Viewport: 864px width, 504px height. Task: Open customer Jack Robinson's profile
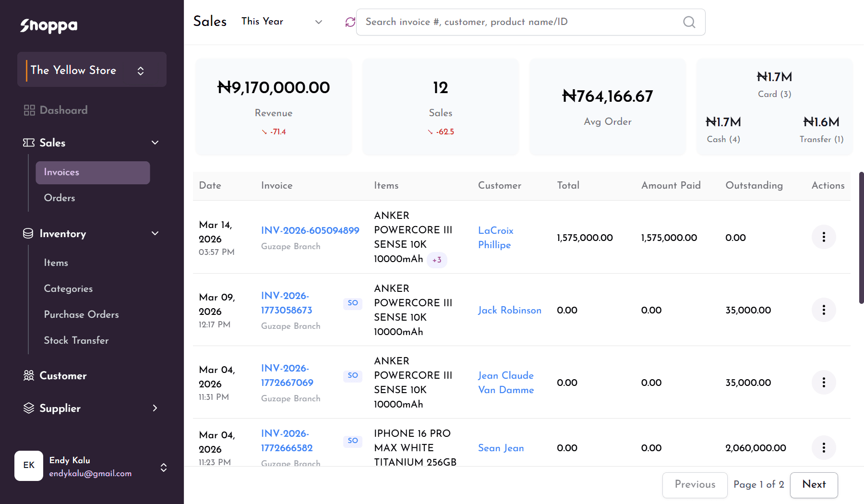coord(510,311)
